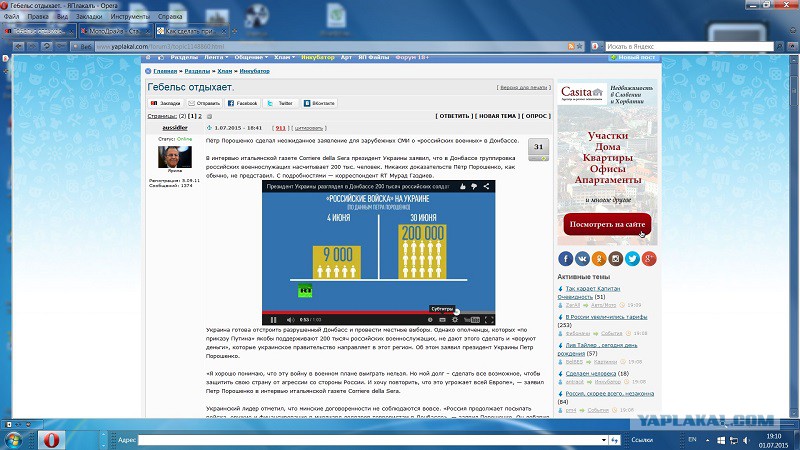Share the topic via Facebook button
The height and width of the screenshot is (450, 800).
point(242,103)
